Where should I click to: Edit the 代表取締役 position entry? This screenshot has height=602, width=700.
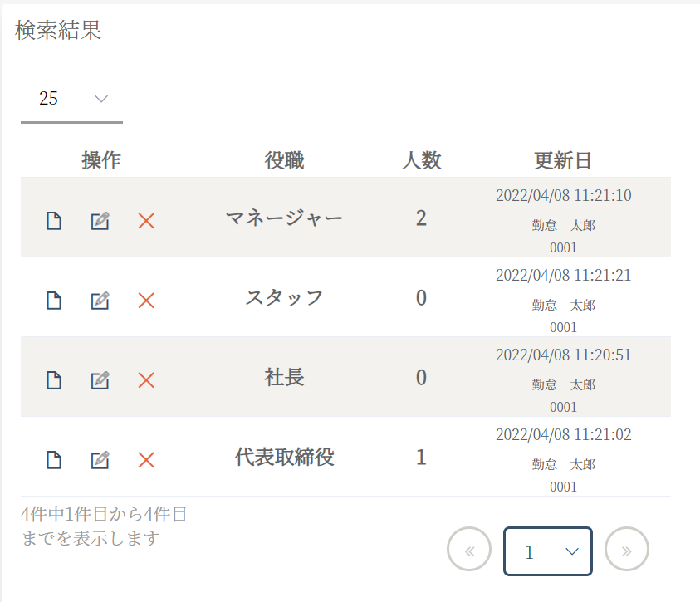point(100,459)
